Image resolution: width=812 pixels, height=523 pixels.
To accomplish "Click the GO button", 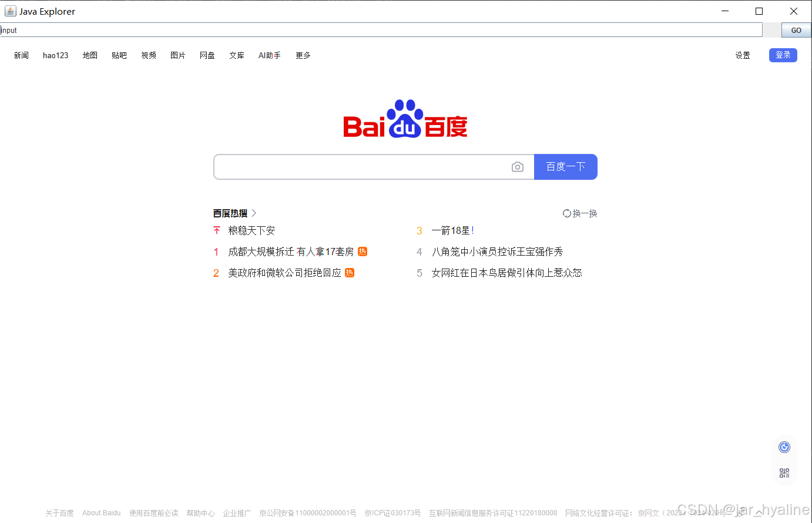I will [x=796, y=30].
